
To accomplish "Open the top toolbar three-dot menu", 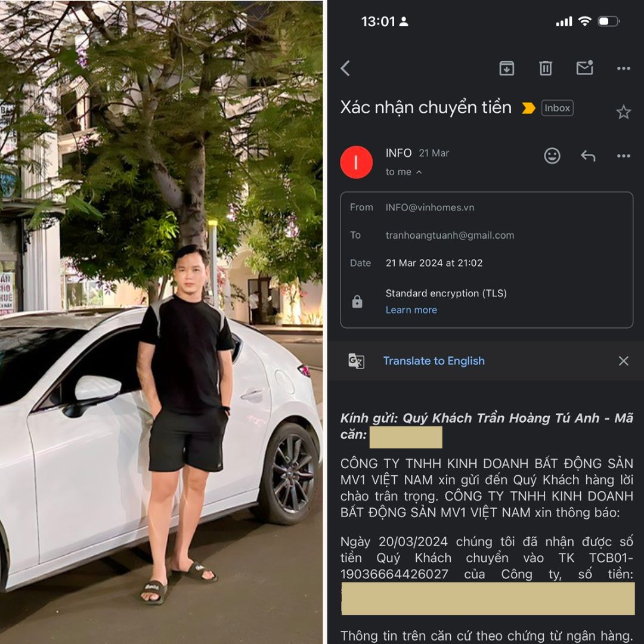I will coord(624,69).
